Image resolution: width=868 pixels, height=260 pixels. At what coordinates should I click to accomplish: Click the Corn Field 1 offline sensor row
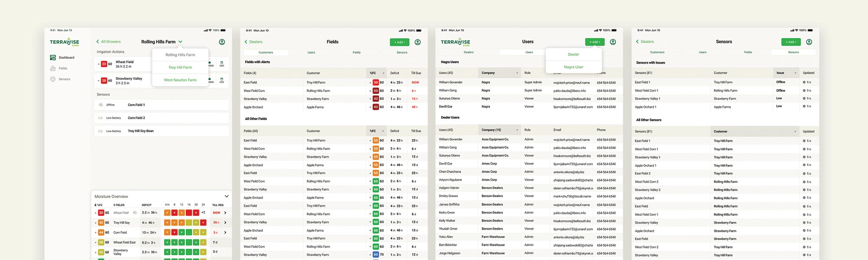pos(161,105)
